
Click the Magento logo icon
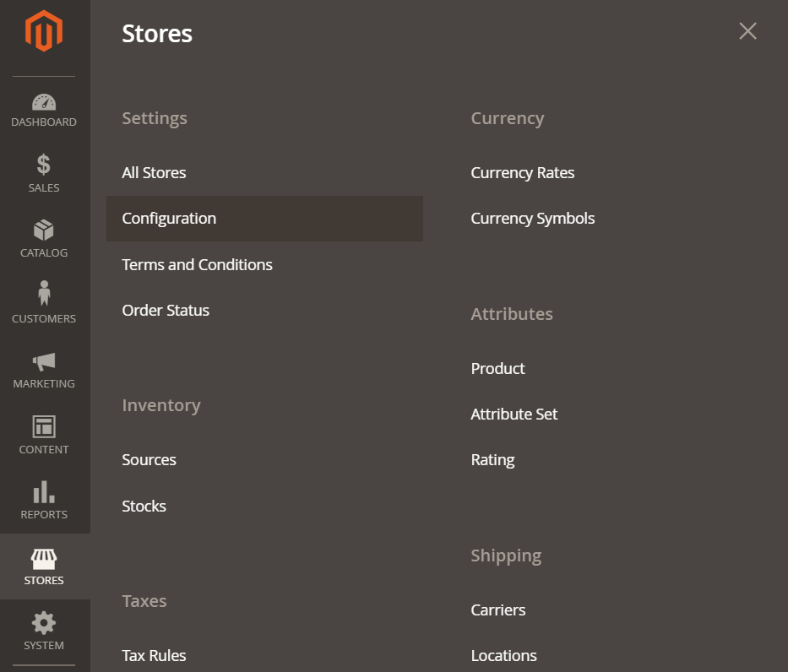(44, 31)
